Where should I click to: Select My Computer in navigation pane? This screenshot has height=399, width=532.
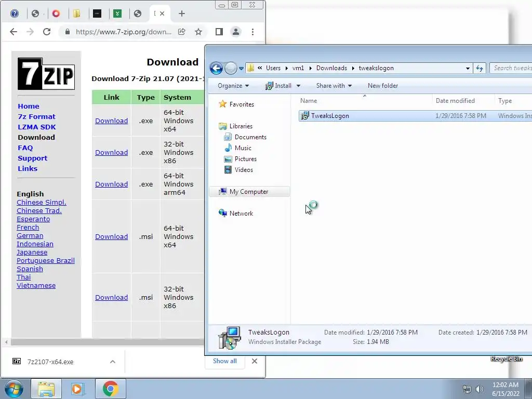(x=249, y=192)
